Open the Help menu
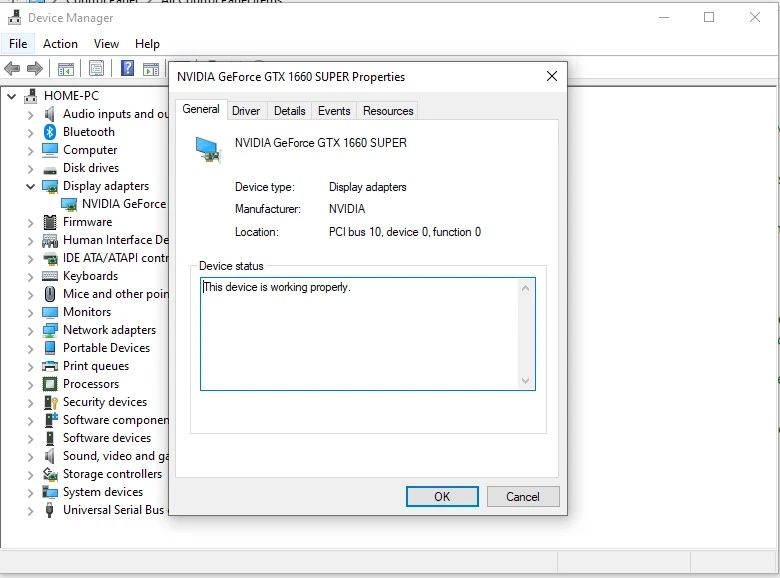780x578 pixels. [x=147, y=44]
